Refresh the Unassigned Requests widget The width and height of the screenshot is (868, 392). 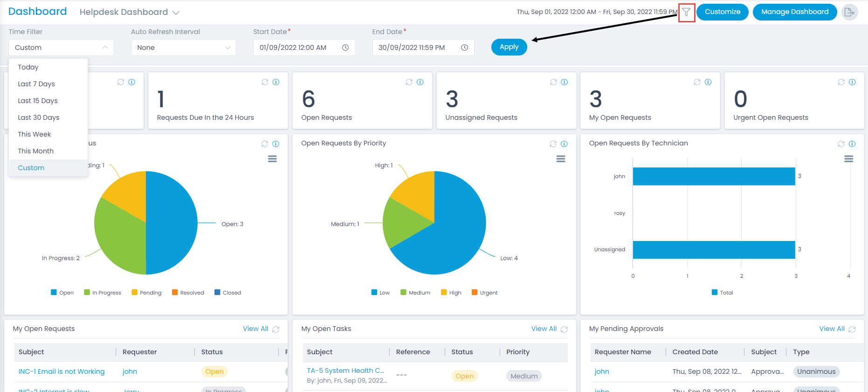click(x=553, y=82)
